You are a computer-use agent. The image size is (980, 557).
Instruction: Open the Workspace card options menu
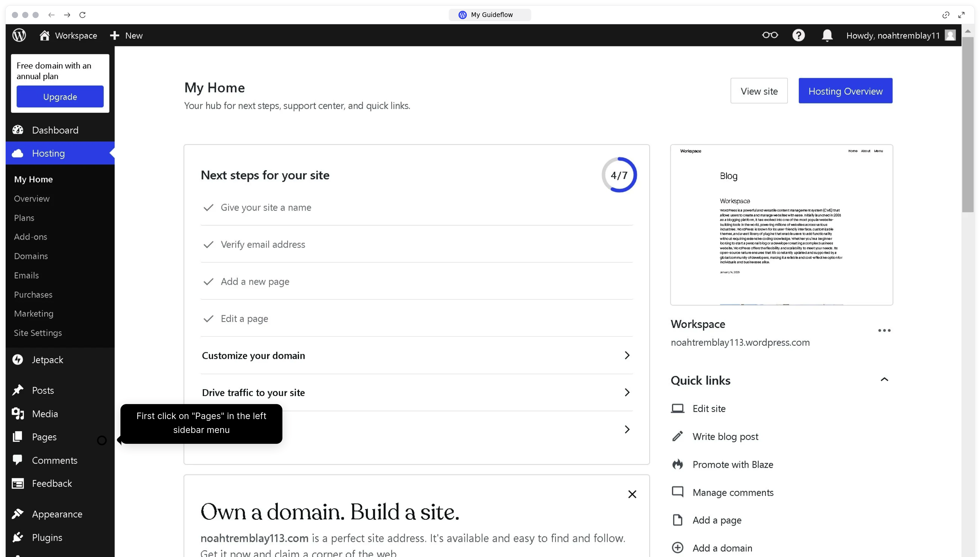pos(884,330)
